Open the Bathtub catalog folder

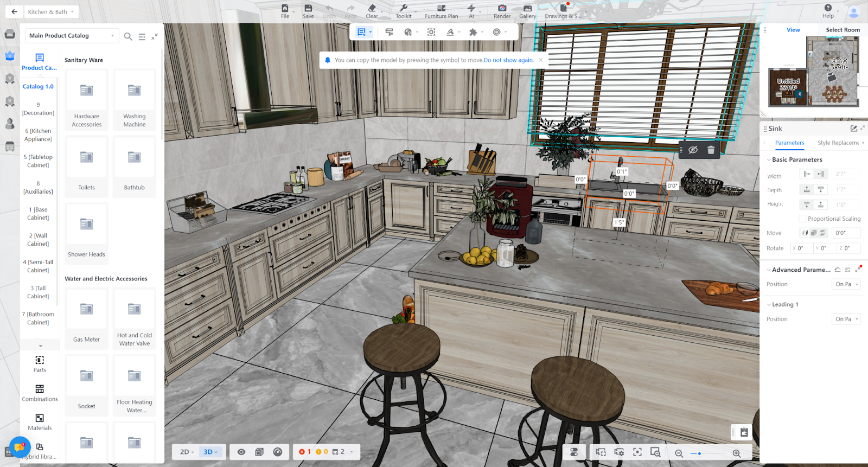pos(135,167)
